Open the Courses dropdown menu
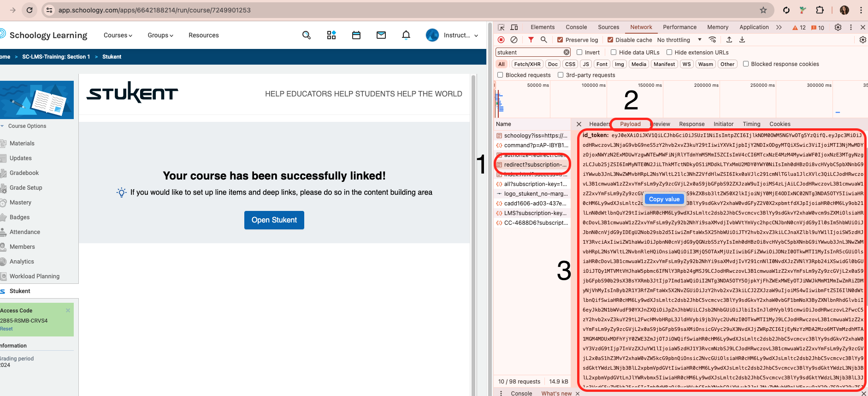The width and height of the screenshot is (868, 396). [118, 35]
